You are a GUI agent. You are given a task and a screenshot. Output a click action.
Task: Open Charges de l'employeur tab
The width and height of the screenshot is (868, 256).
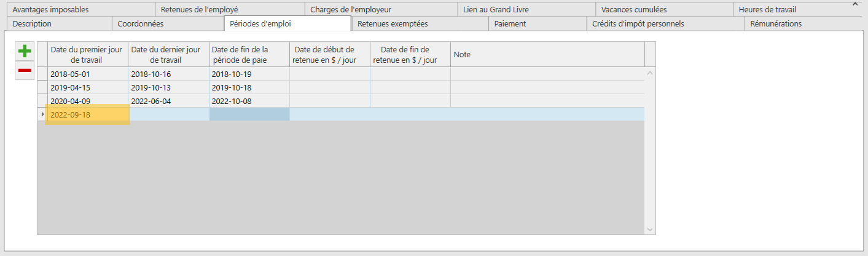click(381, 10)
